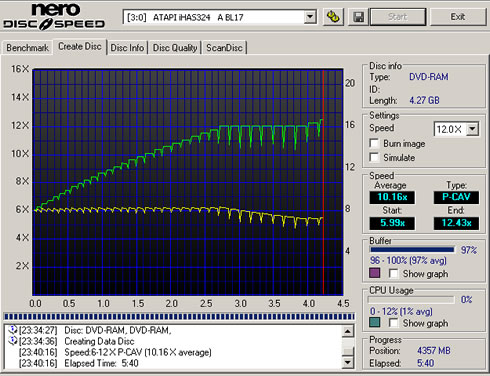Open the drive selection dropdown
The width and height of the screenshot is (490, 376).
[x=310, y=17]
